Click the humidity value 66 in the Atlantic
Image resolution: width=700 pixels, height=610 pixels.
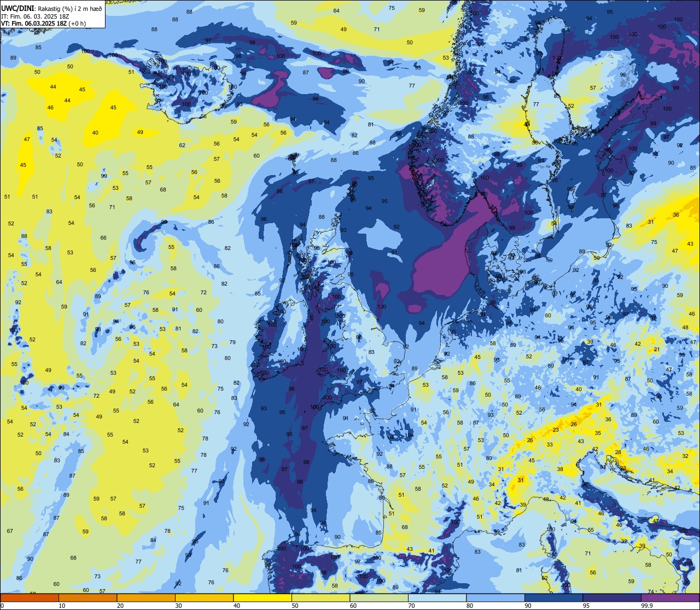(103, 238)
